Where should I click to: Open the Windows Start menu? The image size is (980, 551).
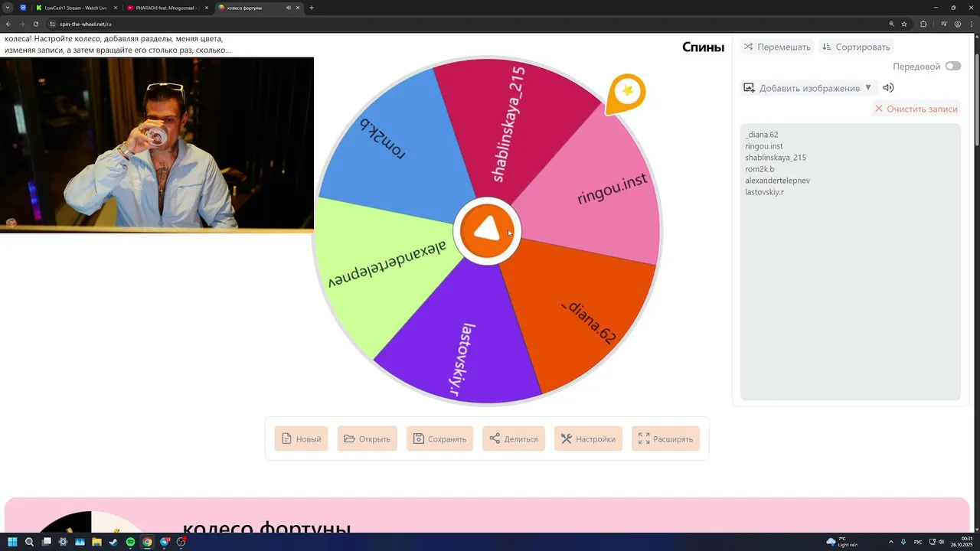(12, 542)
